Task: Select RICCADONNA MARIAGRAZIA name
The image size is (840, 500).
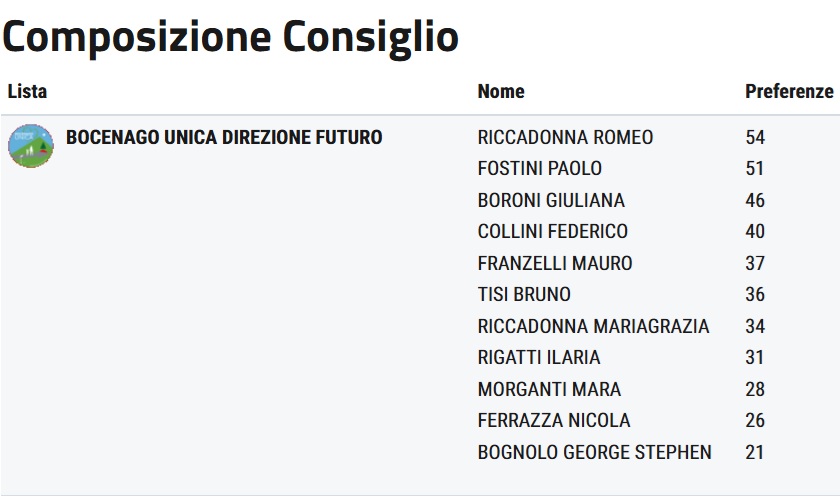Action: pos(593,326)
